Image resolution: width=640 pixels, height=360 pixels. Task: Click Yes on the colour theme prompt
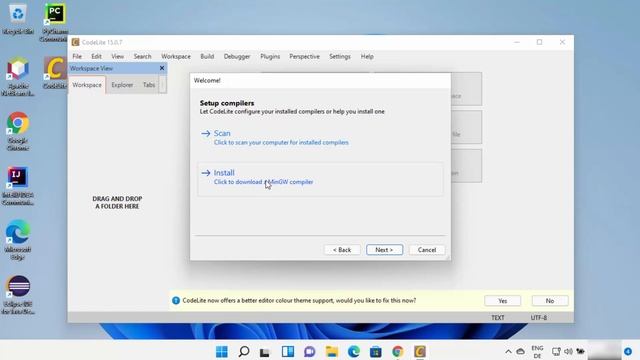502,301
